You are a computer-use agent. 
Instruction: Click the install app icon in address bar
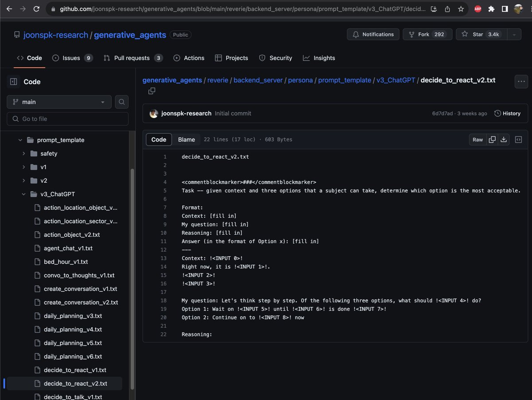pyautogui.click(x=434, y=9)
